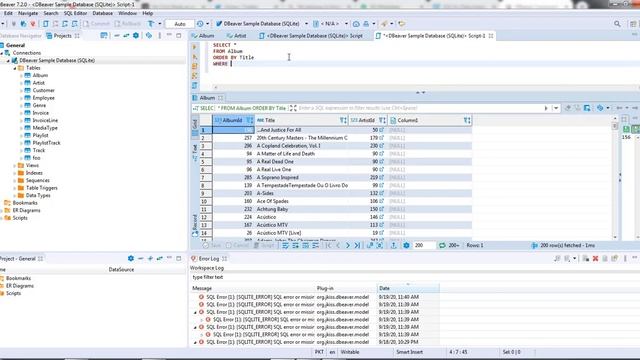Collapse the Tables folder node
640x360 pixels.
(15, 68)
